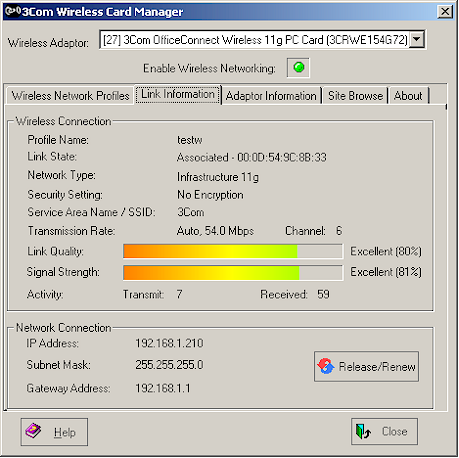Click the 3Com logo icon in title bar
The width and height of the screenshot is (459, 458).
(x=13, y=11)
